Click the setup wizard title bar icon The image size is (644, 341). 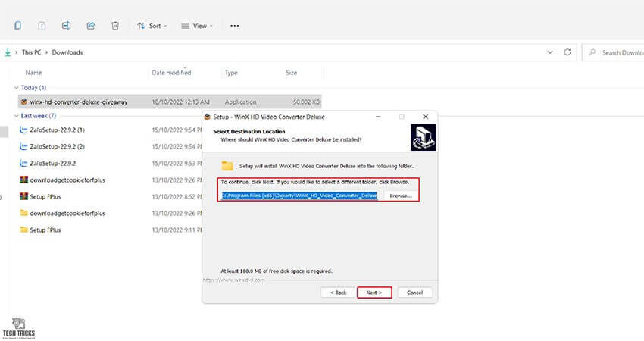[208, 117]
